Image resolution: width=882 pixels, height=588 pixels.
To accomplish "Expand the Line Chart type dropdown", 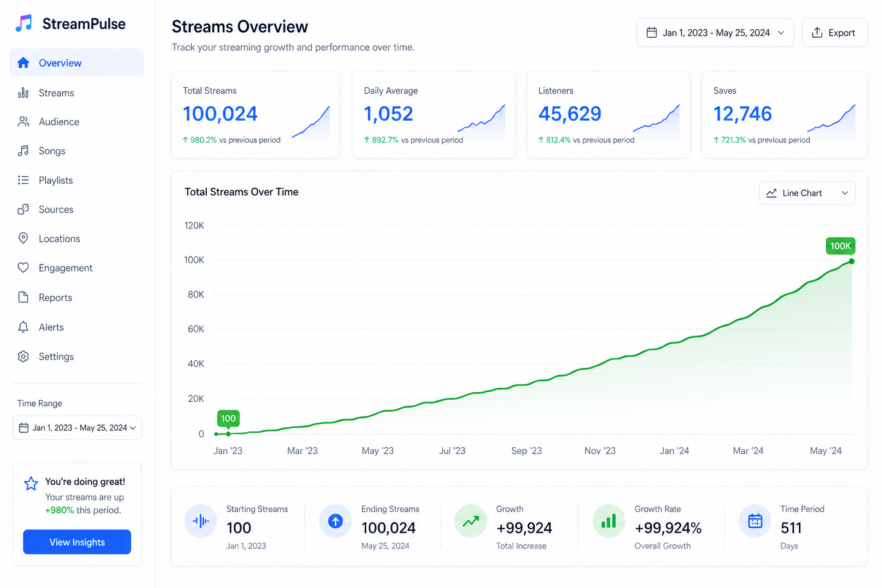I will (x=807, y=193).
